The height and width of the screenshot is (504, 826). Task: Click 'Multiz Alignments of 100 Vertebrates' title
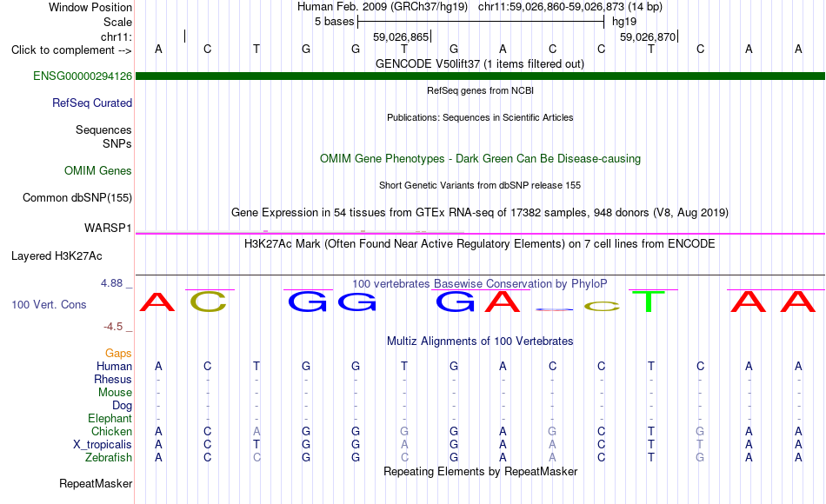480,341
